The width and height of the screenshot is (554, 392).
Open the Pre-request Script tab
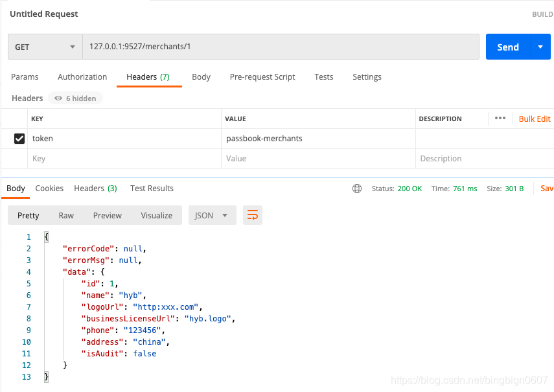pos(262,77)
